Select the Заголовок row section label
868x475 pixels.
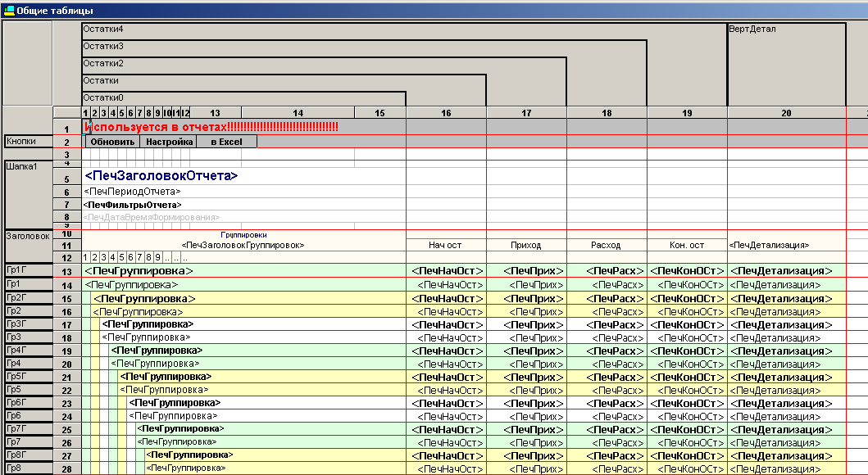[x=28, y=236]
